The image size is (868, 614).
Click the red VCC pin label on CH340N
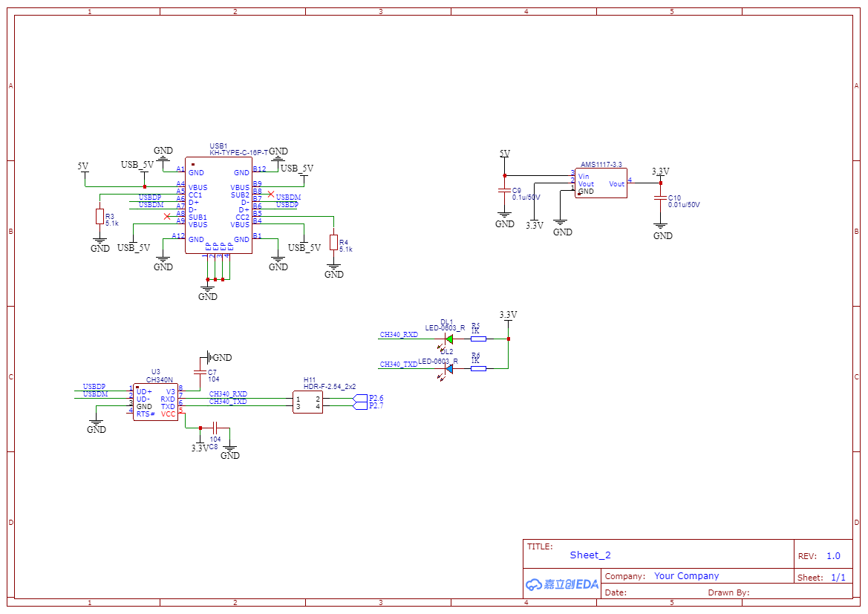click(x=169, y=414)
